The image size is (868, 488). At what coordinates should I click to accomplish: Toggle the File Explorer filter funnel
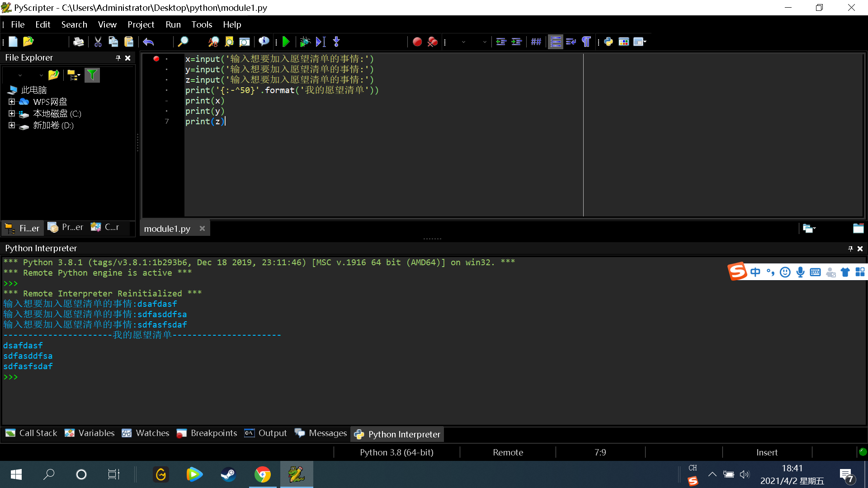(x=92, y=75)
